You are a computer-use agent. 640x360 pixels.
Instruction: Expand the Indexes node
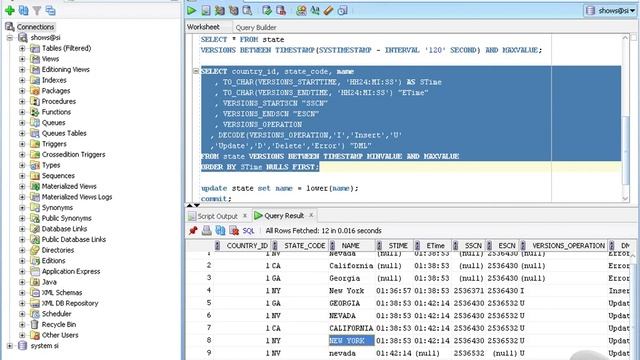point(22,80)
